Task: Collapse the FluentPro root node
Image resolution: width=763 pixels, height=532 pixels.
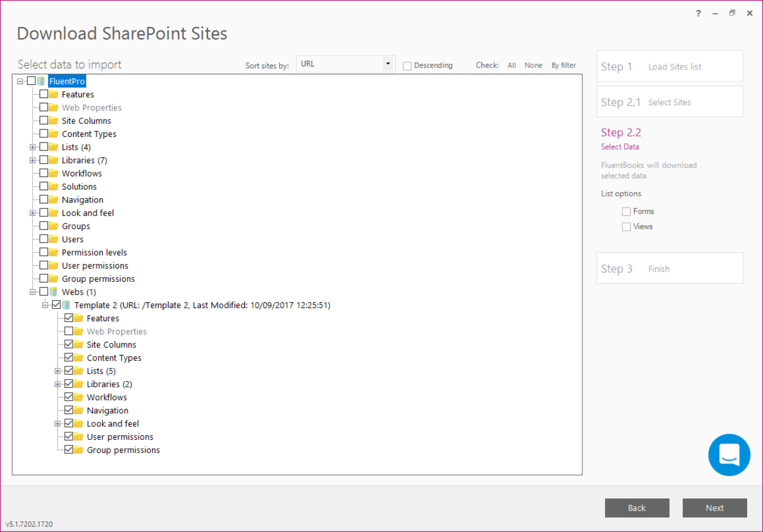Action: click(20, 81)
